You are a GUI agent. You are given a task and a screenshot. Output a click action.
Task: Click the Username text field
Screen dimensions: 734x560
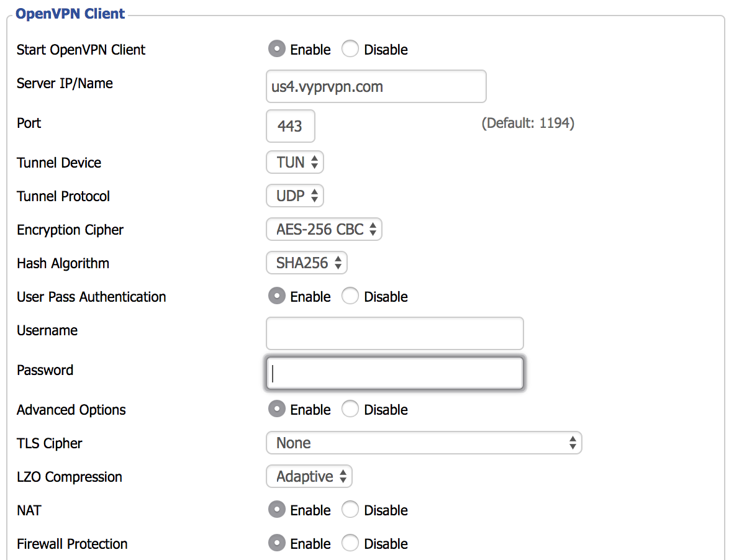pos(394,333)
